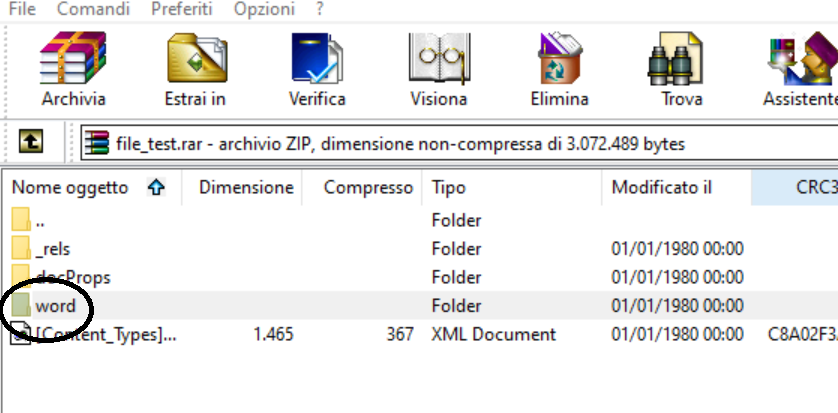
Task: Go up one folder level button
Action: tap(31, 143)
